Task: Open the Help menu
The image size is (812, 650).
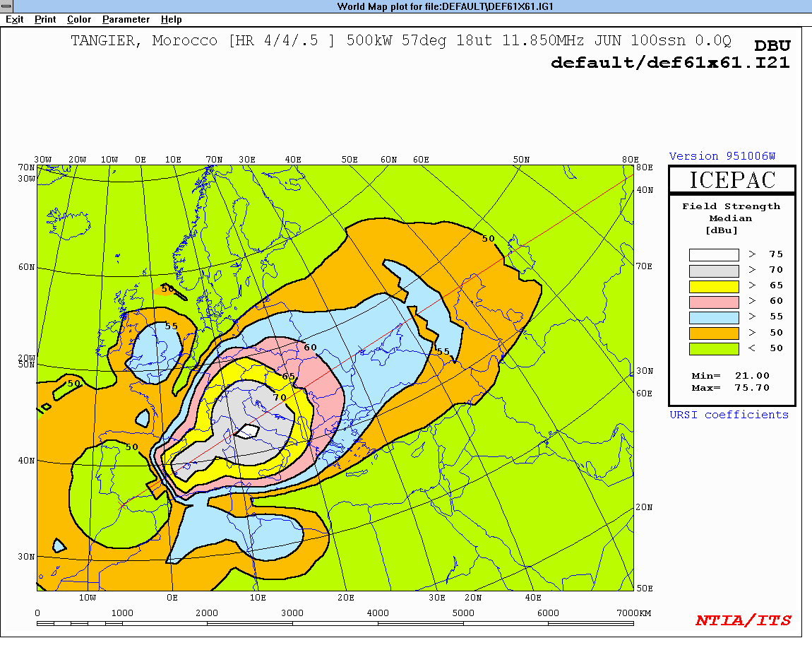Action: (171, 20)
